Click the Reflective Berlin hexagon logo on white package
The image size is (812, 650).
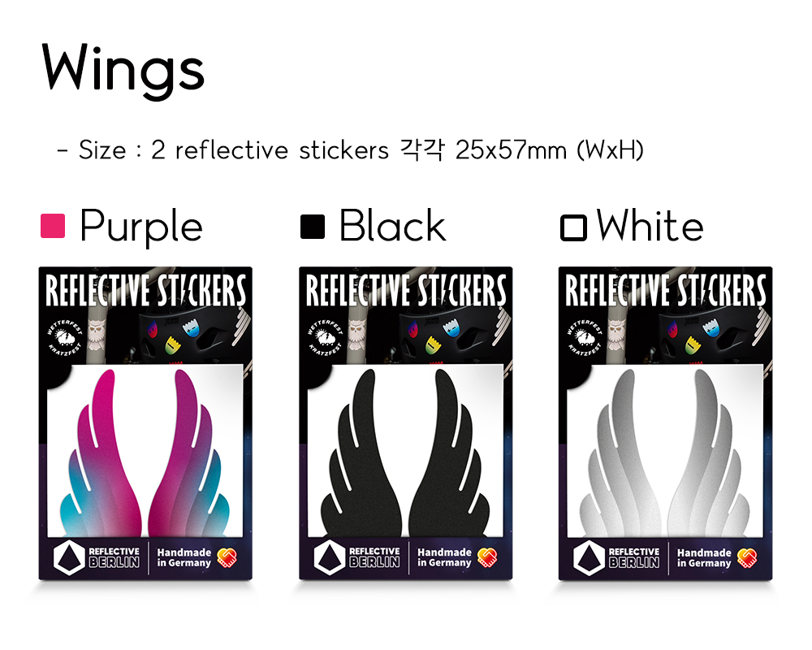tap(590, 558)
